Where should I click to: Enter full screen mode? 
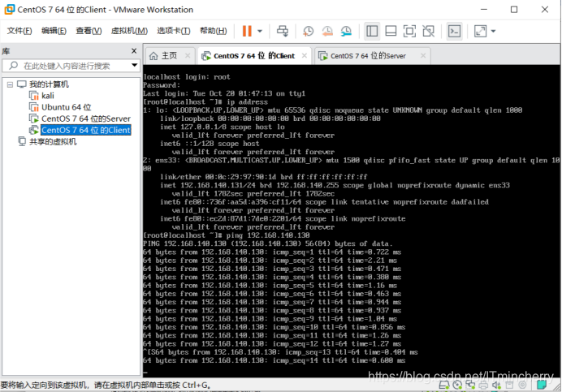point(409,31)
